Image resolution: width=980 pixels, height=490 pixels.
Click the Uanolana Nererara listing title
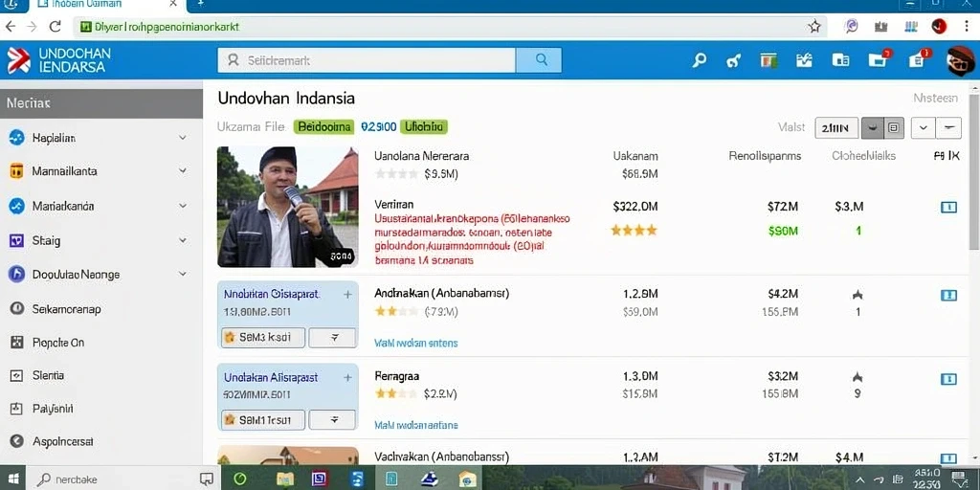click(x=422, y=156)
